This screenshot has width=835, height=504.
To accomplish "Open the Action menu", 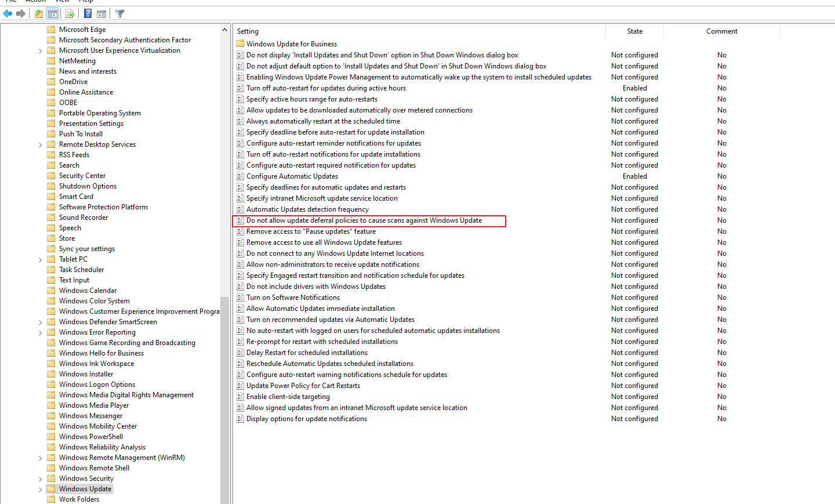I will [x=35, y=1].
